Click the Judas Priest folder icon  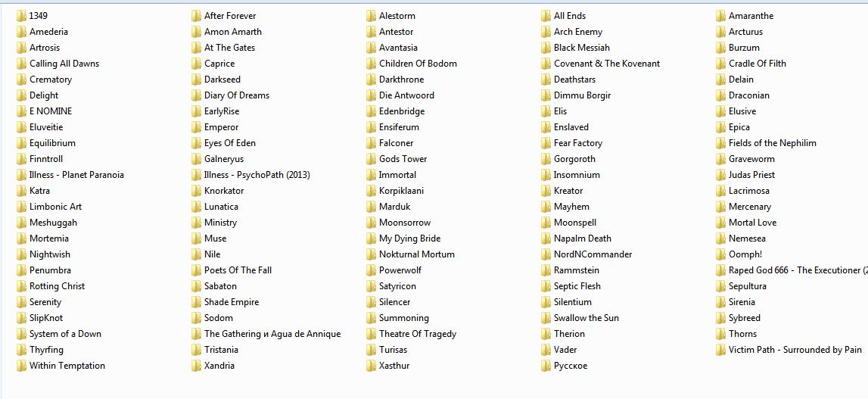coord(720,175)
